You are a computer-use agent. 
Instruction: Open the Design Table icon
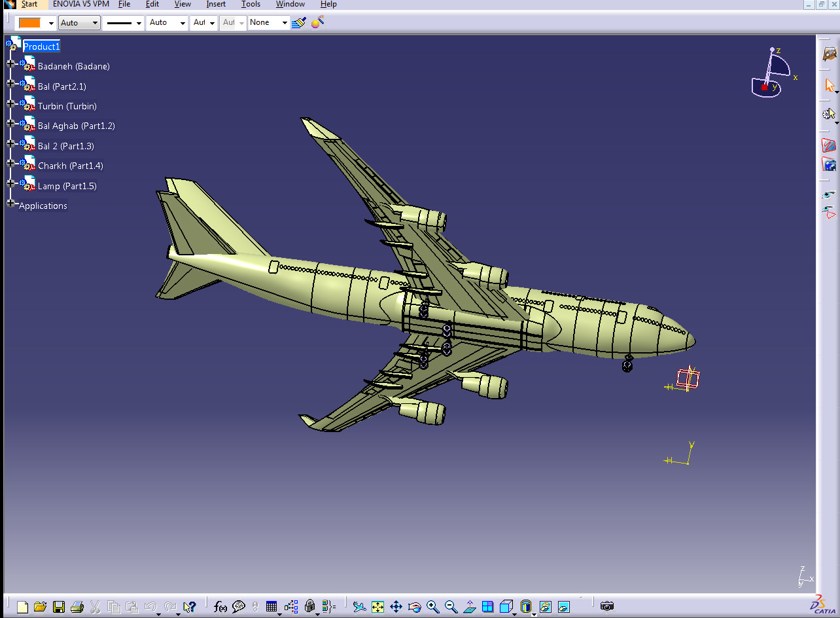pyautogui.click(x=272, y=607)
